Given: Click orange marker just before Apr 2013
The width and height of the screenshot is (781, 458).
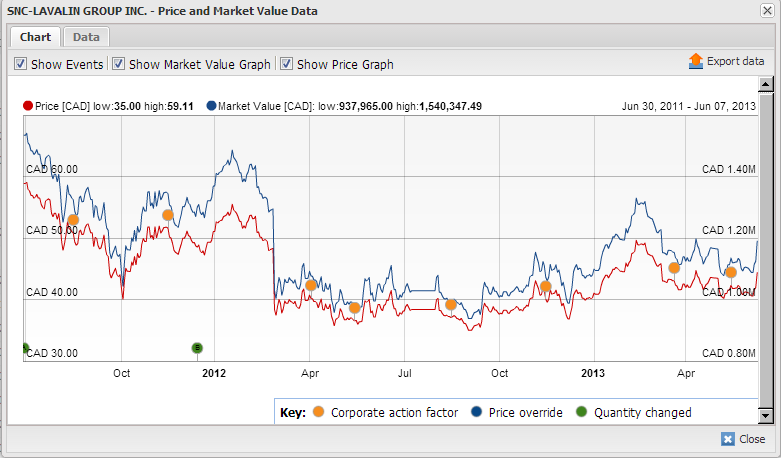Looking at the screenshot, I should coord(674,268).
